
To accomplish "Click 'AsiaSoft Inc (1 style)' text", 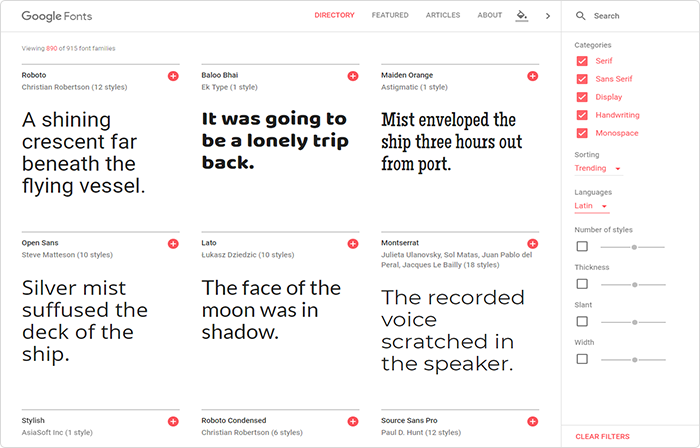I will [57, 432].
